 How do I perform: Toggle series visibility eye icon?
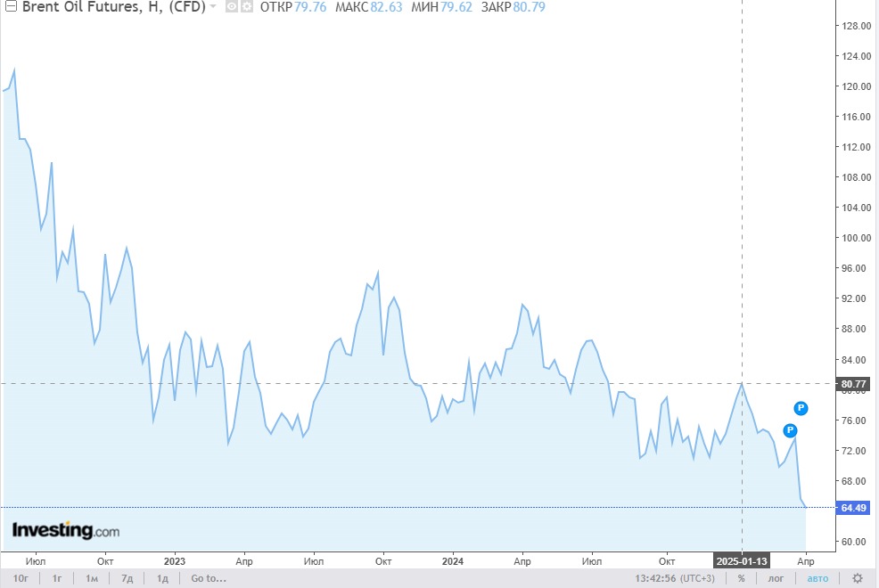tap(232, 7)
